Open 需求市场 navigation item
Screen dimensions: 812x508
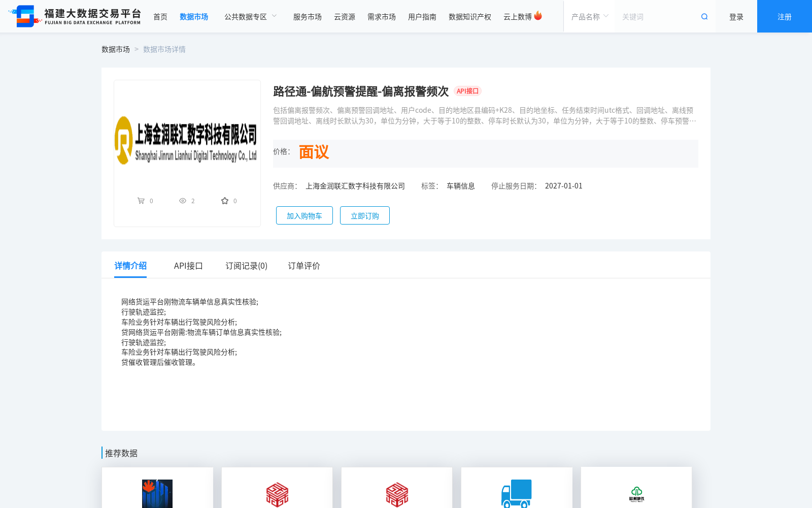pyautogui.click(x=382, y=17)
